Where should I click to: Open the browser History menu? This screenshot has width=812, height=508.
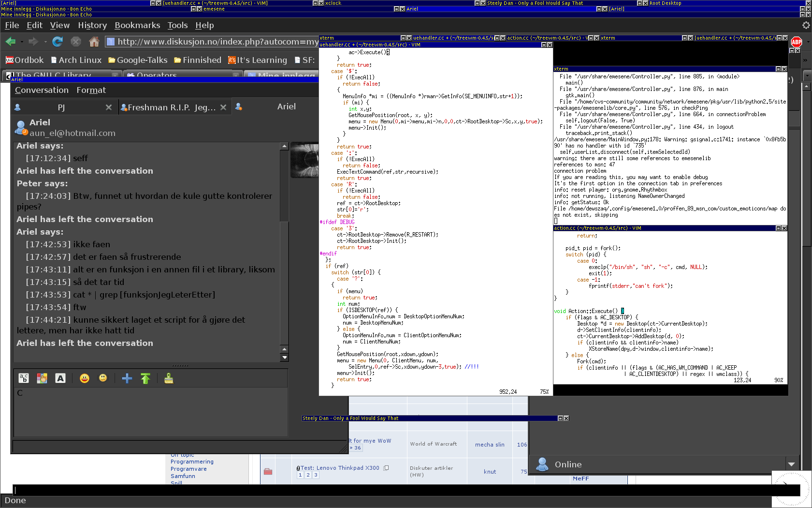[92, 25]
